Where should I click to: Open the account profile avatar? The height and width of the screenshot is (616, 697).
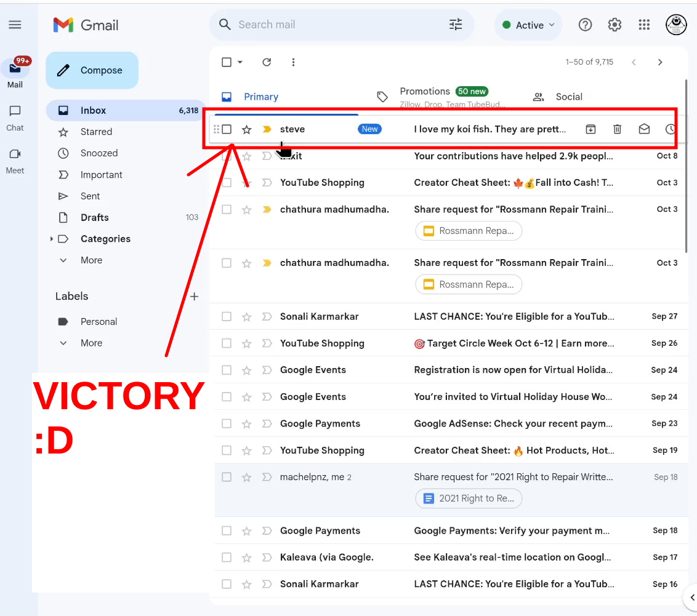(676, 25)
